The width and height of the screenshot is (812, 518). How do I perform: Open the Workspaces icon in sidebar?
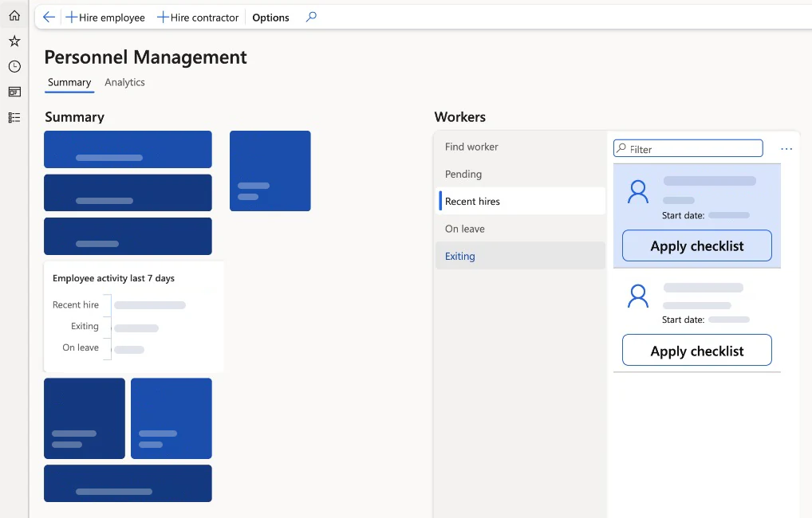14,92
